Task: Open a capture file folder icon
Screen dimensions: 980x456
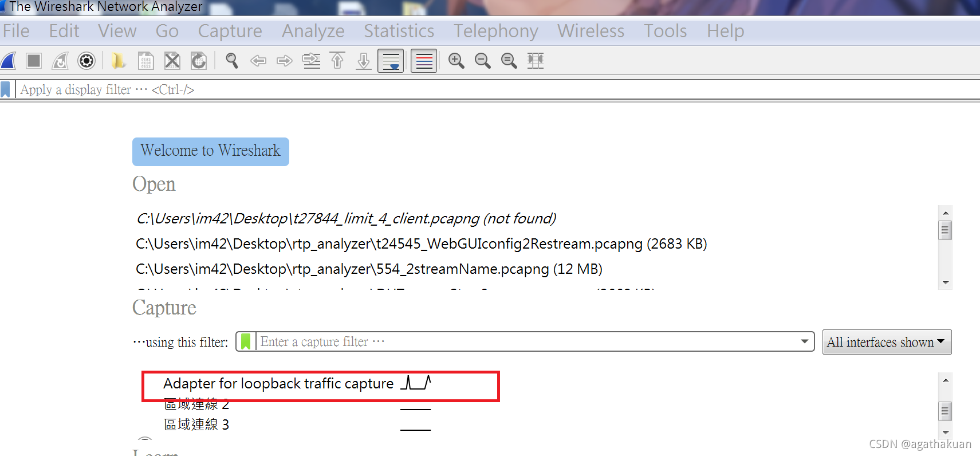Action: click(x=119, y=60)
